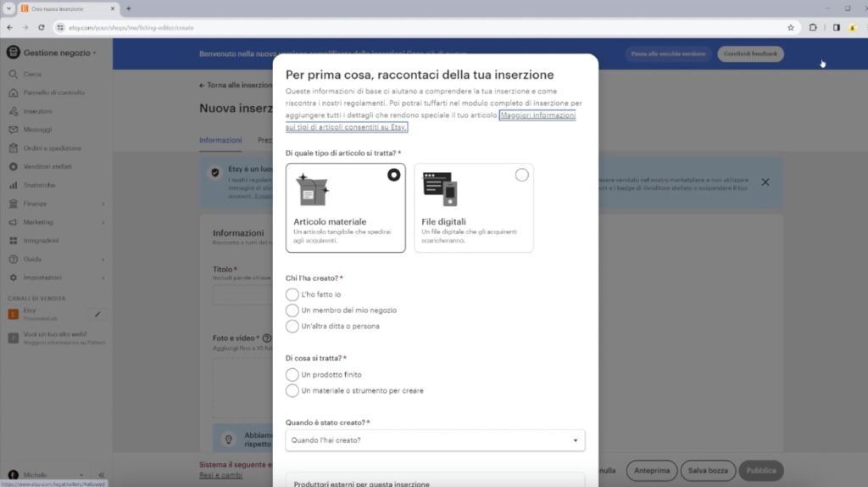
Task: Open the "Quando l'hai creato?" dropdown
Action: (435, 440)
